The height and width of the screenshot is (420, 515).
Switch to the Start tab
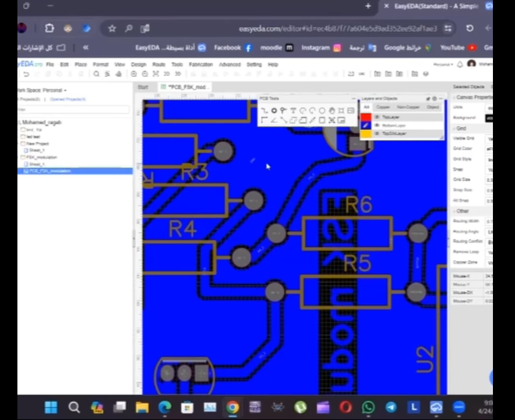(x=143, y=87)
